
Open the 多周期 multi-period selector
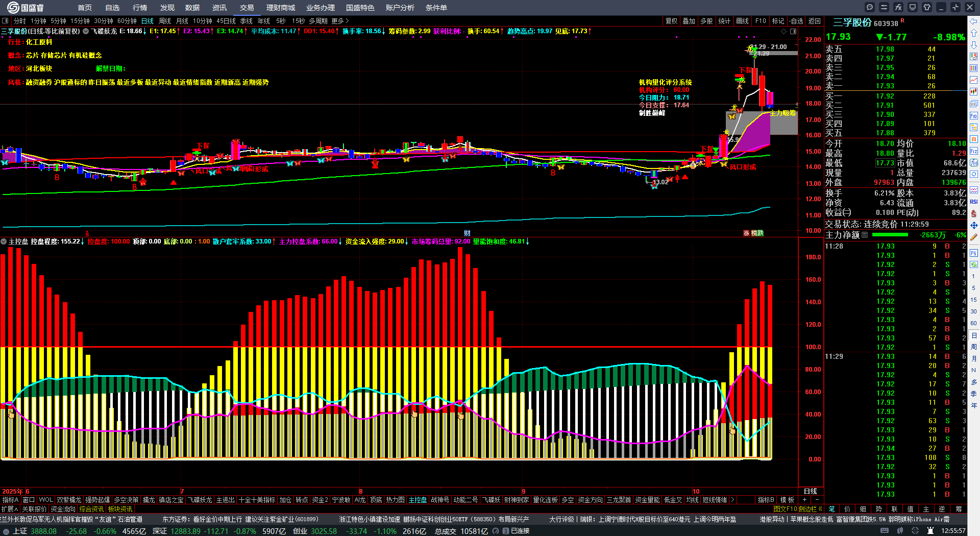318,21
